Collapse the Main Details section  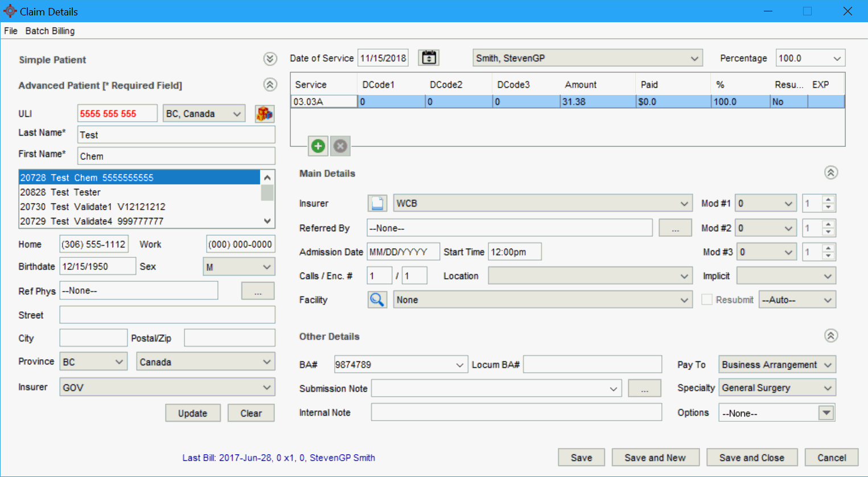[x=831, y=172]
